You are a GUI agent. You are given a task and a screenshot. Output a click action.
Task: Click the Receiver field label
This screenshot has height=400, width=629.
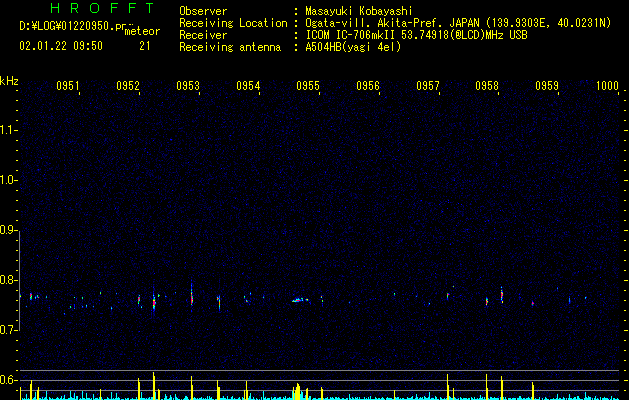pos(203,35)
